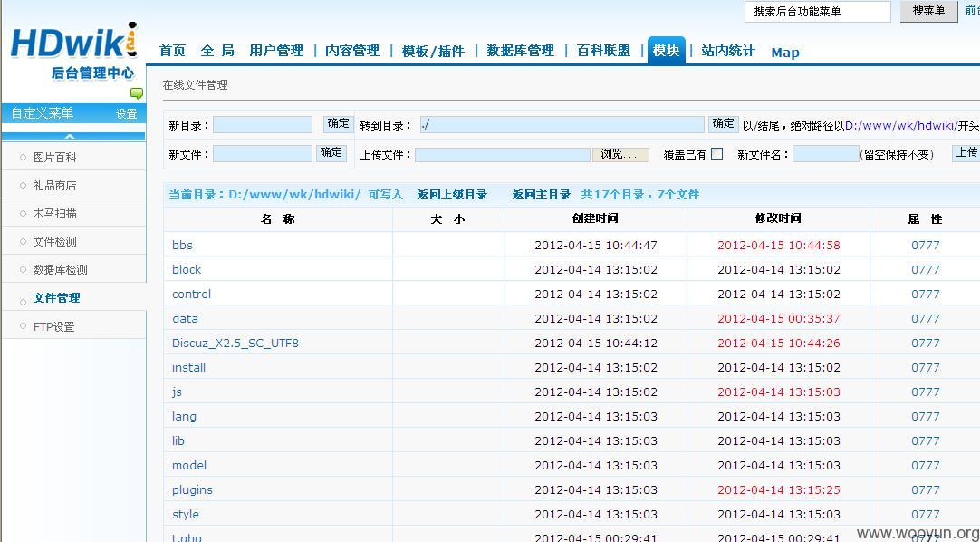Switch to the 用户管理 menu
The height and width of the screenshot is (542, 980).
[x=276, y=52]
